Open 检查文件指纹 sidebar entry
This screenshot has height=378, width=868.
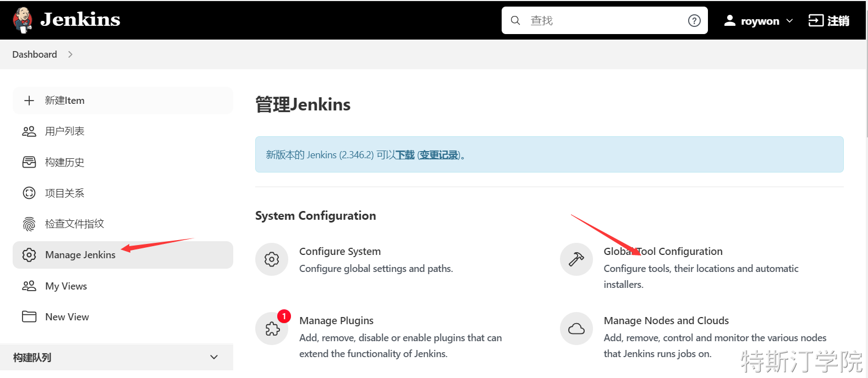[x=123, y=224]
